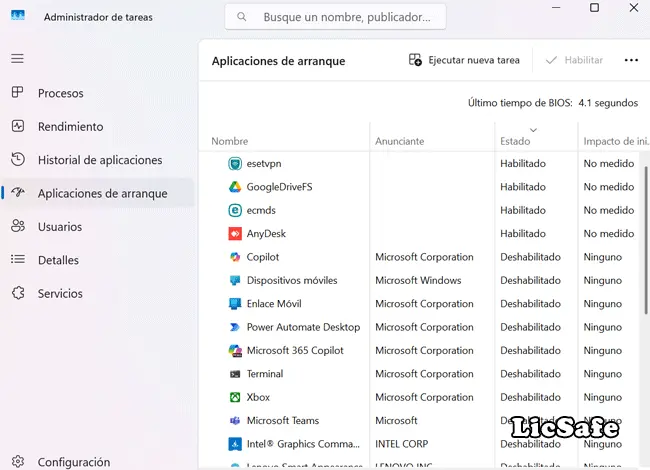This screenshot has width=650, height=470.
Task: Open the three-dot more options menu
Action: (631, 60)
